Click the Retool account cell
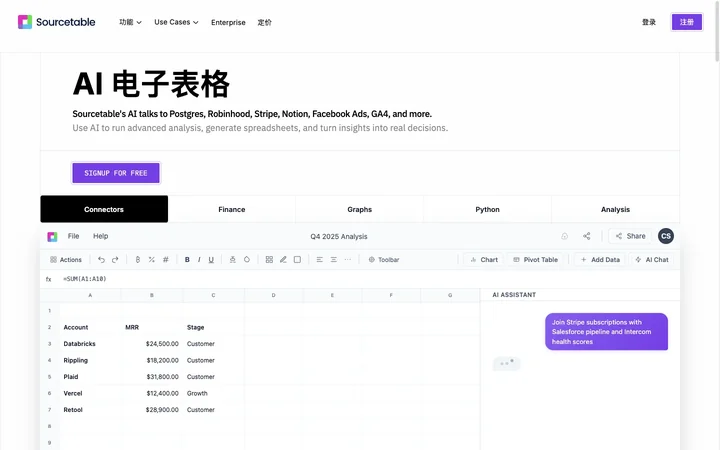The height and width of the screenshot is (450, 720). point(90,410)
